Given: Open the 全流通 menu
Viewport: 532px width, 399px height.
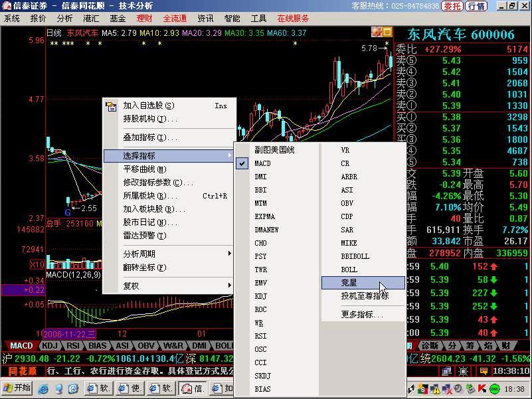Looking at the screenshot, I should [175, 19].
